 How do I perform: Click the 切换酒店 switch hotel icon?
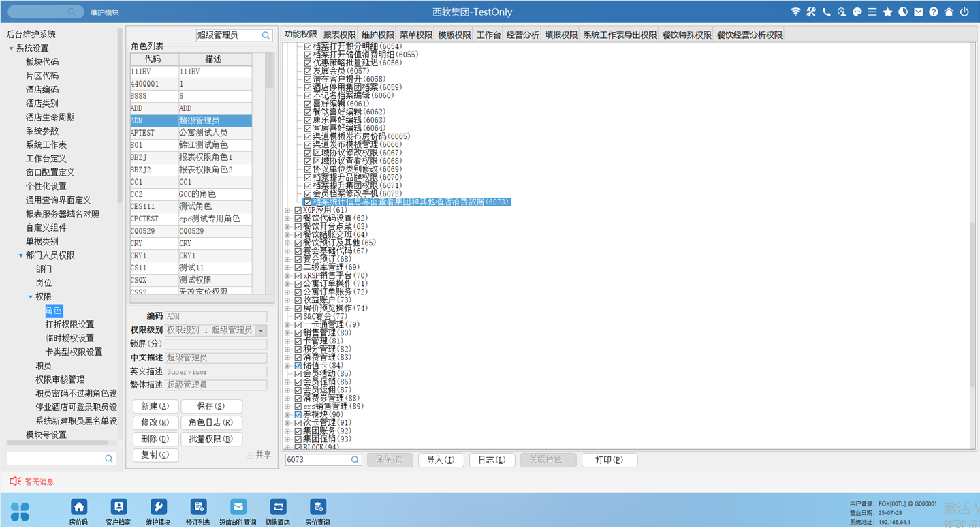278,508
